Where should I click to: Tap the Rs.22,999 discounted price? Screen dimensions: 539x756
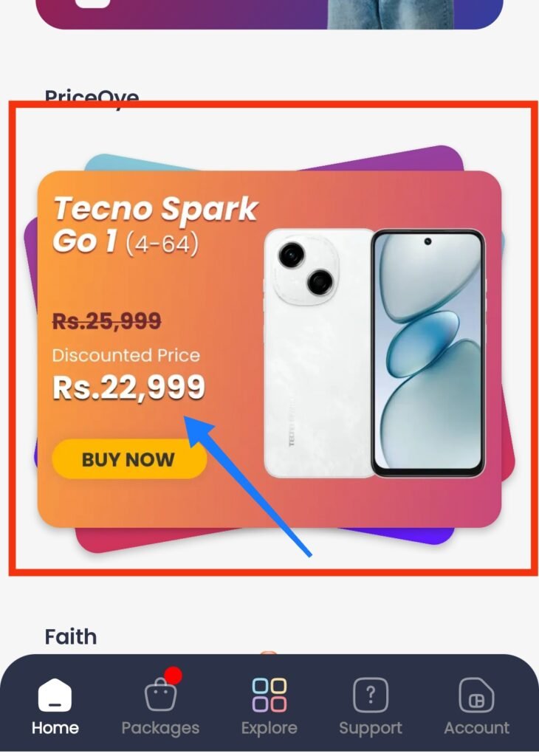(x=128, y=387)
